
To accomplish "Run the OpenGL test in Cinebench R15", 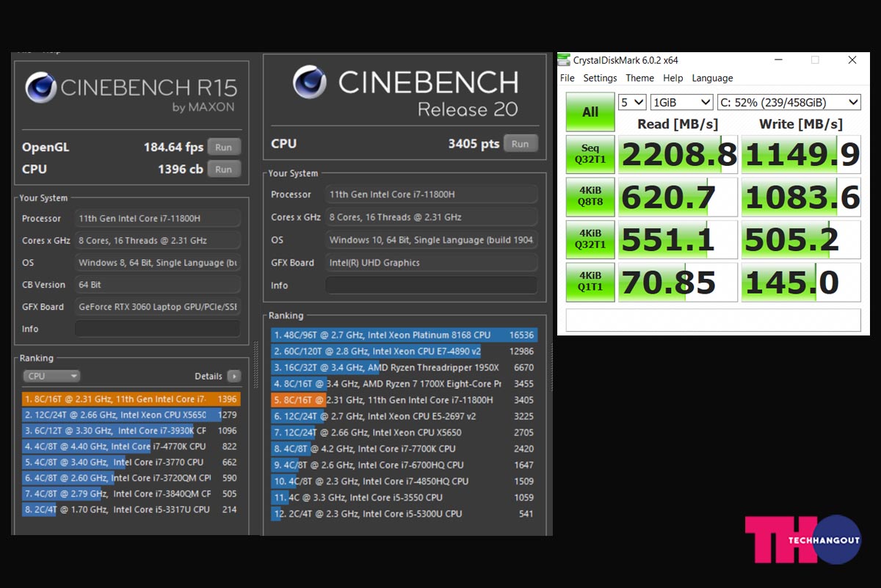I will (x=224, y=147).
